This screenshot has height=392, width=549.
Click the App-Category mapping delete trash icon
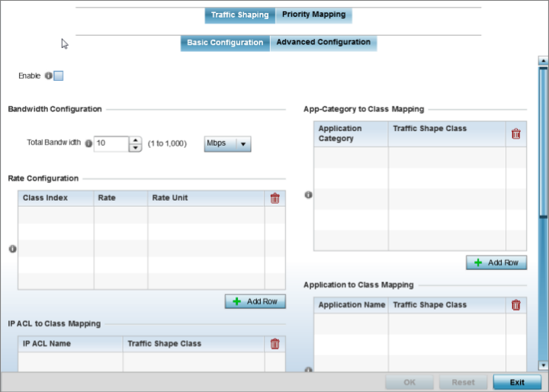(515, 133)
